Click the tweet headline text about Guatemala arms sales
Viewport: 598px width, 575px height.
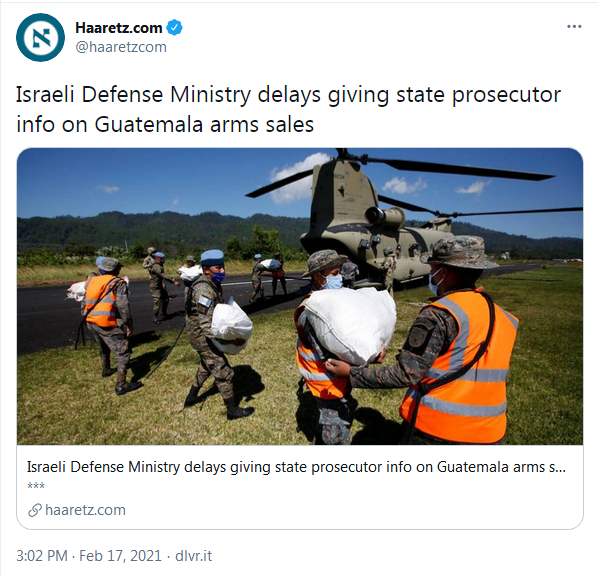(288, 109)
